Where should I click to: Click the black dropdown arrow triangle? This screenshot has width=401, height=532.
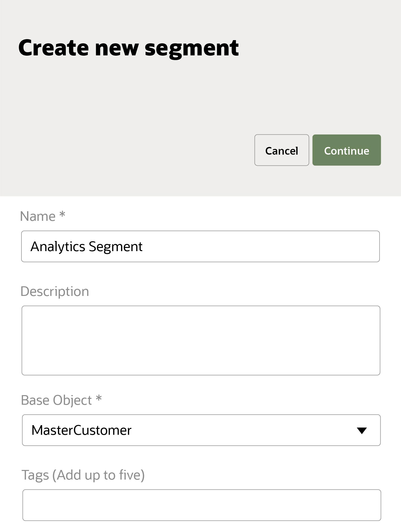click(362, 431)
